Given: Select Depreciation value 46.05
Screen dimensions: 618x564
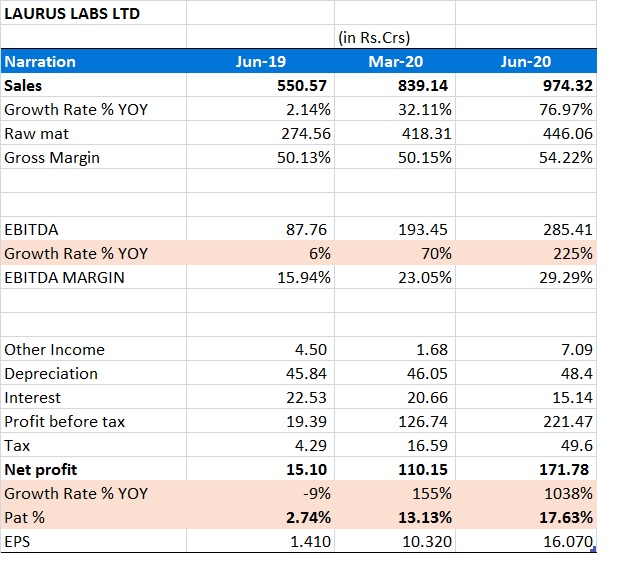Looking at the screenshot, I should tap(395, 374).
